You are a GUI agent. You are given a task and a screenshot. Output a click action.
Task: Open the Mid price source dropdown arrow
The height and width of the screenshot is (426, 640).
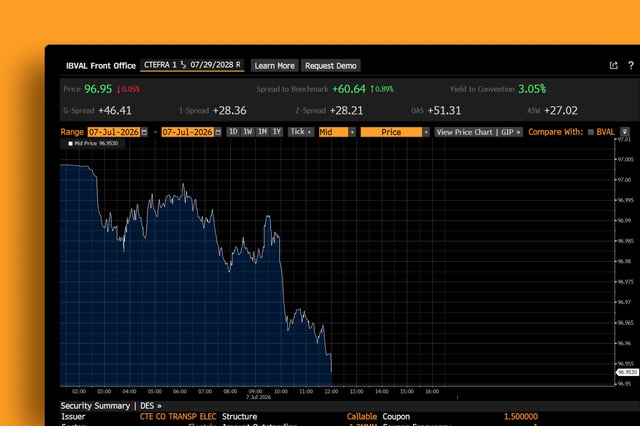(352, 132)
